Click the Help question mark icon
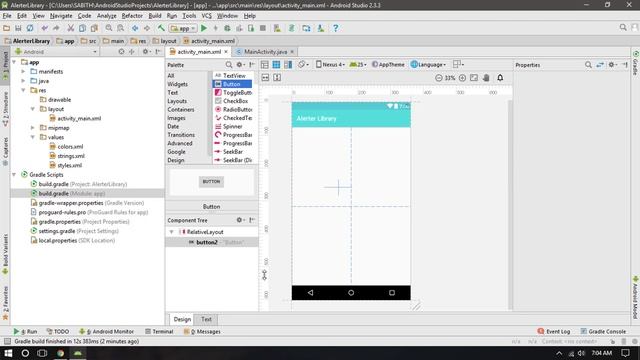This screenshot has height=360, width=640. (336, 28)
